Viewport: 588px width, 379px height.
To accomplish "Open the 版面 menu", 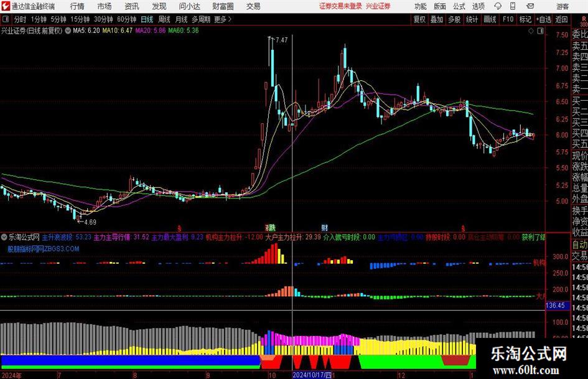I will click(440, 6).
